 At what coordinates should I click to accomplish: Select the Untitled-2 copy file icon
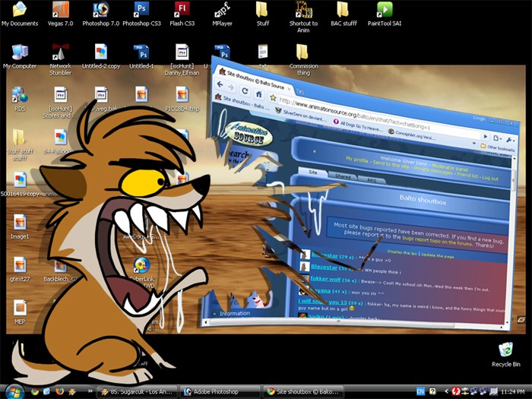(x=101, y=56)
